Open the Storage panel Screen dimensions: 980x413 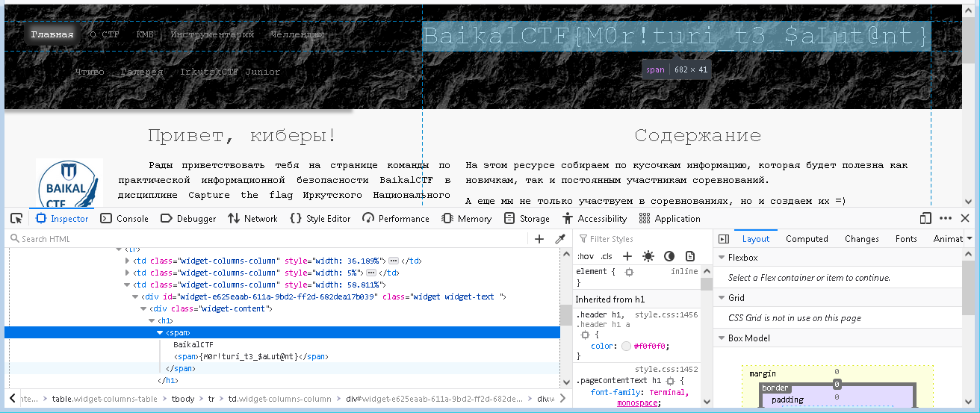527,219
